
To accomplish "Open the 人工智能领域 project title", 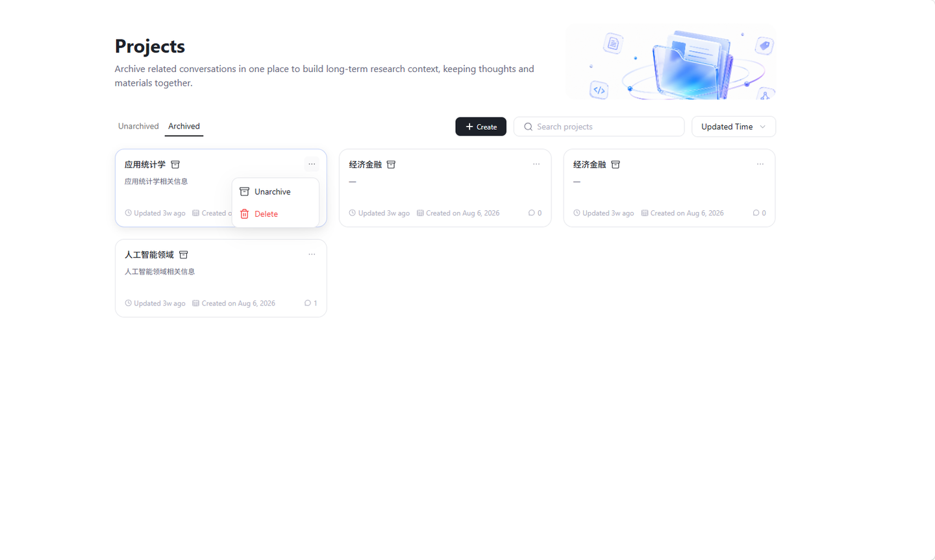I will (x=149, y=255).
